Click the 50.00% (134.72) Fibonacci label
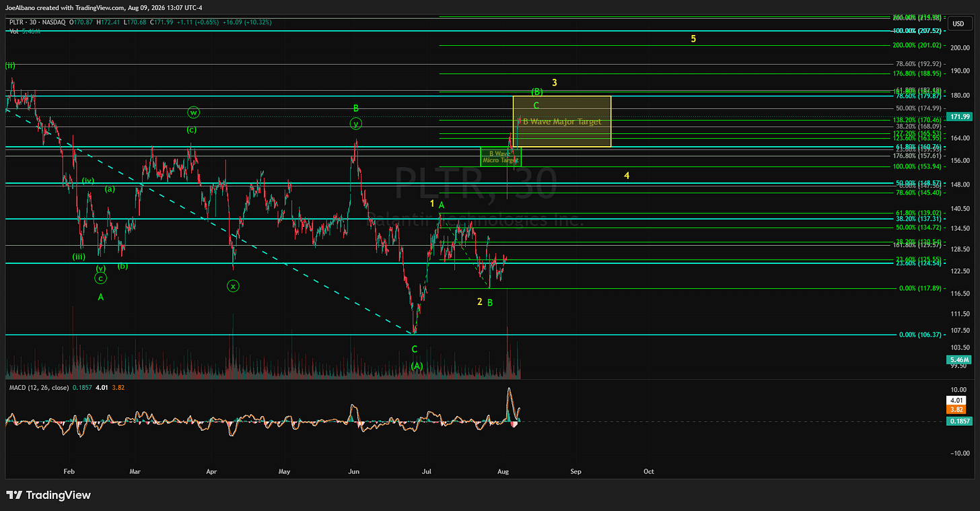This screenshot has height=511, width=980. (x=917, y=228)
